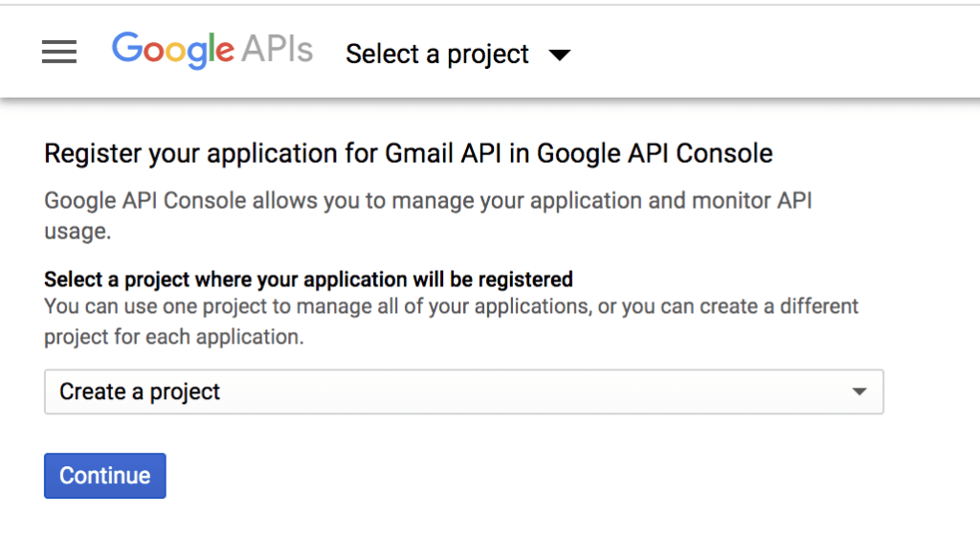Click the 'Create a project' selected option text
The width and height of the screenshot is (980, 560).
[x=140, y=392]
